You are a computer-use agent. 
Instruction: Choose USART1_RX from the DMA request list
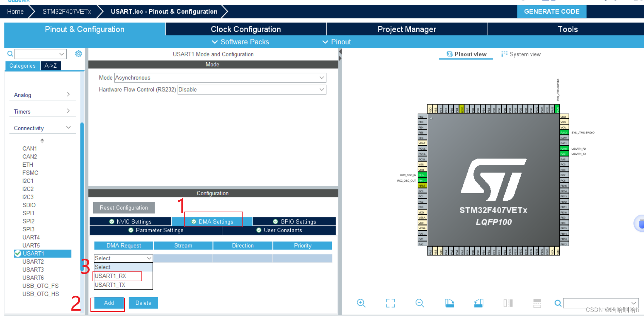[x=111, y=276]
